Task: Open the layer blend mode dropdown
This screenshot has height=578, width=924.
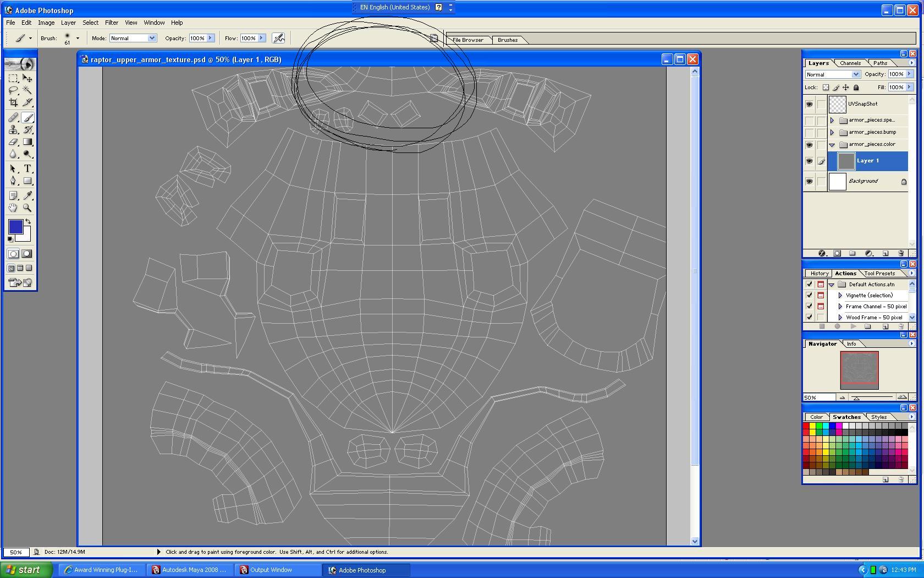Action: point(832,74)
